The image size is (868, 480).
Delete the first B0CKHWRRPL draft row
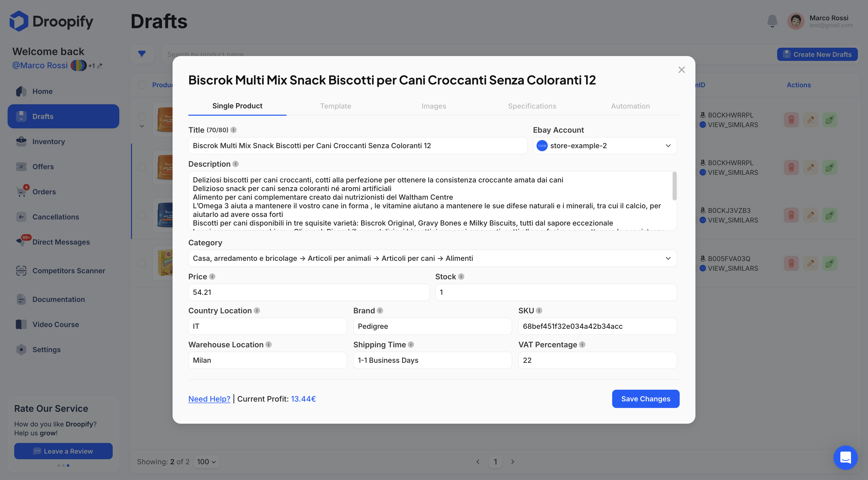click(x=791, y=119)
